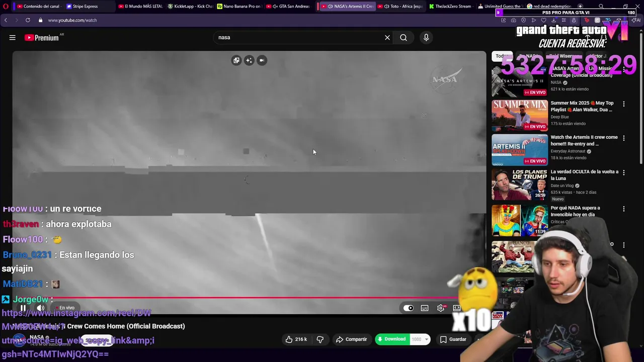Clear the 'nasa' search text with X
The height and width of the screenshot is (362, 644).
tap(387, 38)
